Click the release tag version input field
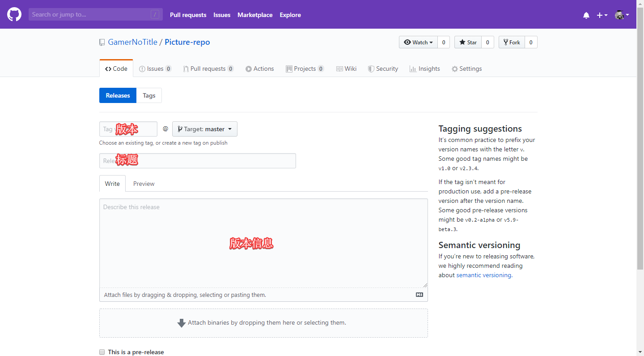644x356 pixels. click(128, 129)
